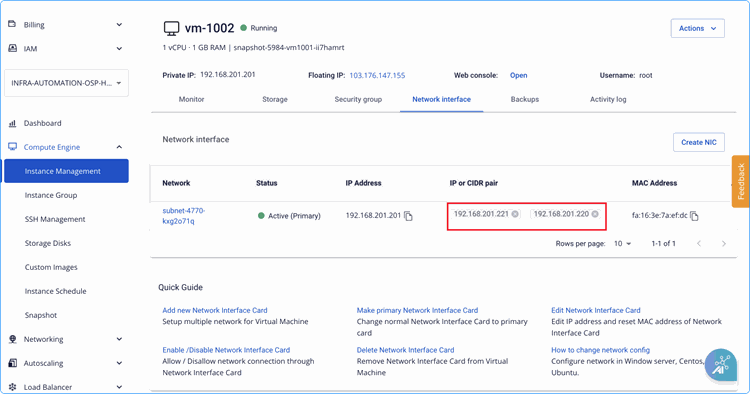Switch to the Storage tab

pyautogui.click(x=275, y=99)
